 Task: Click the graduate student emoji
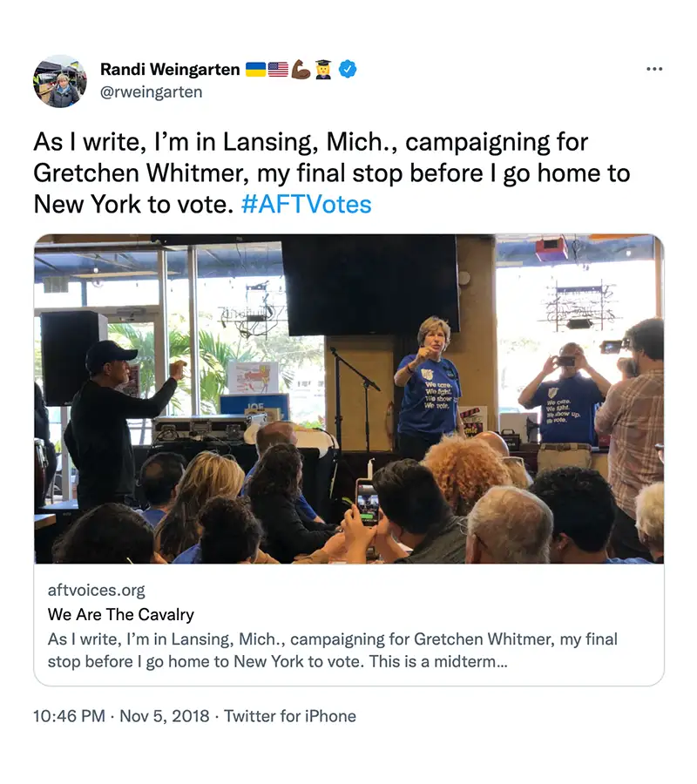[323, 70]
